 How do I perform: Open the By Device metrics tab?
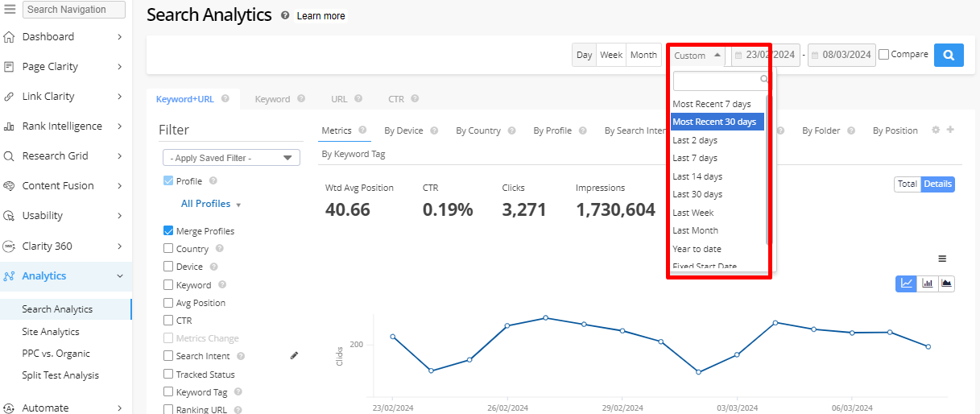(x=403, y=130)
